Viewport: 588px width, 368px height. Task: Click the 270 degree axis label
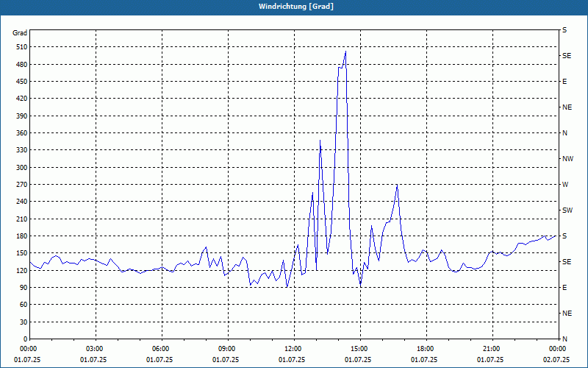click(22, 185)
